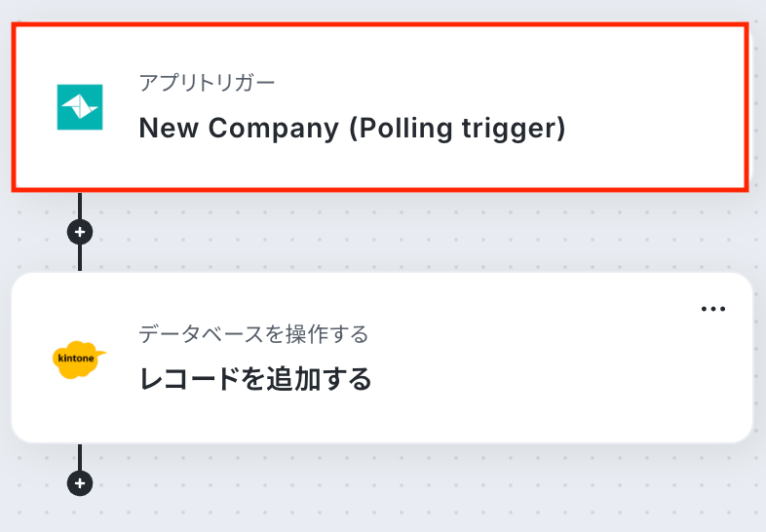Screen dimensions: 766x532
Task: Add a step below the kintone action
Action: click(x=80, y=483)
